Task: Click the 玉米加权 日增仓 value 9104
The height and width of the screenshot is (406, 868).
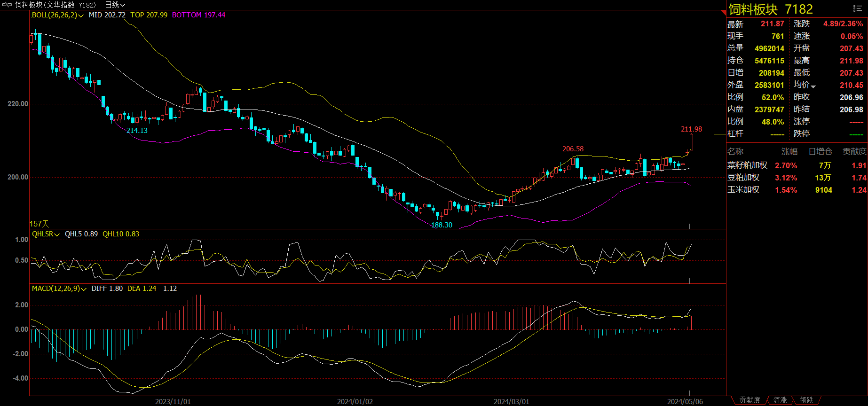Action: click(823, 190)
